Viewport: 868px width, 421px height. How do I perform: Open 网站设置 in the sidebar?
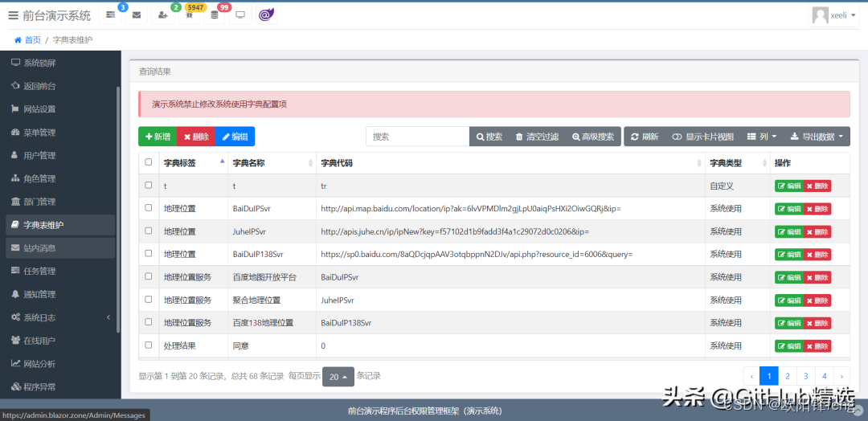click(x=60, y=109)
